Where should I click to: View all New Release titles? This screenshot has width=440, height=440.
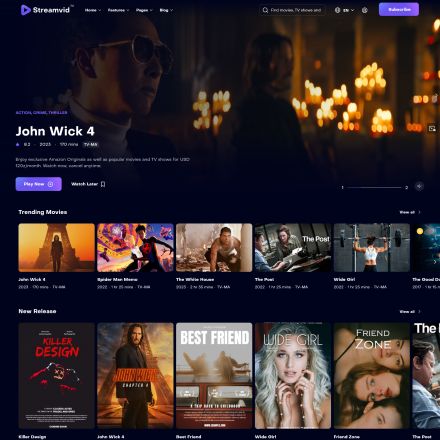[x=410, y=311]
